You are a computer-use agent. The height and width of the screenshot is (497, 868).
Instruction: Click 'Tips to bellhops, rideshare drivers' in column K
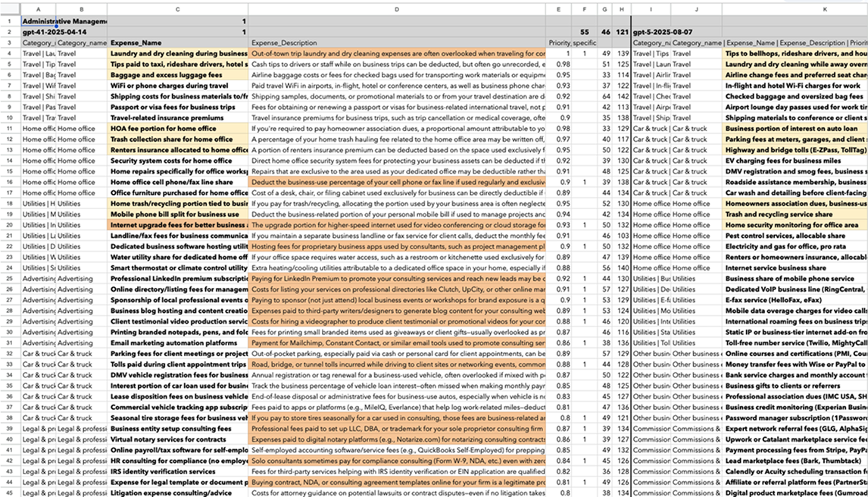pyautogui.click(x=795, y=54)
